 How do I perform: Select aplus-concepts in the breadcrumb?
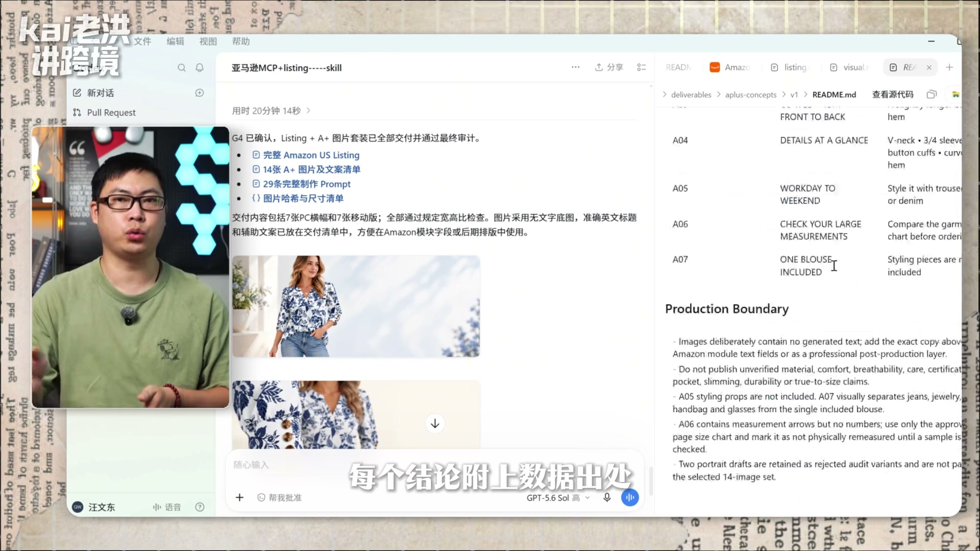coord(750,95)
